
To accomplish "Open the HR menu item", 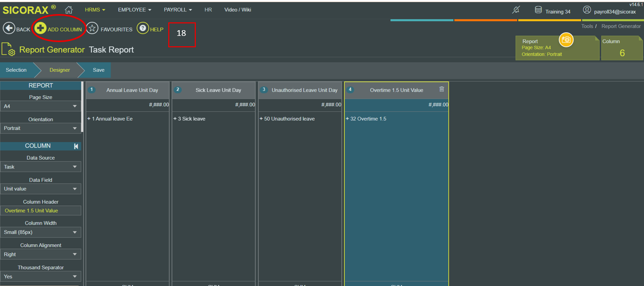I will pos(208,10).
